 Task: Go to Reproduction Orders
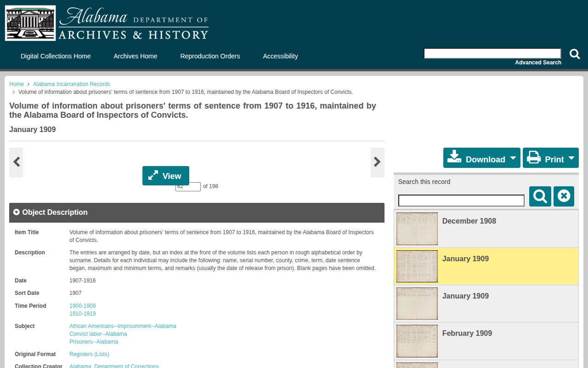[210, 56]
